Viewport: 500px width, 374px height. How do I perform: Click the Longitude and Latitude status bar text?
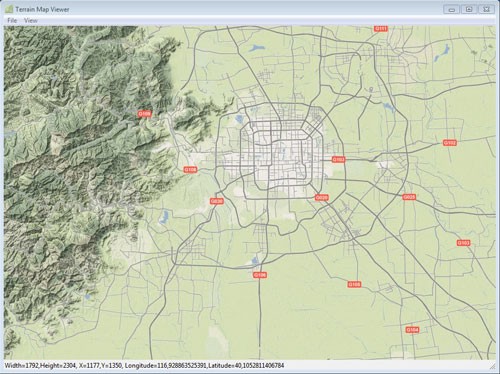click(204, 366)
